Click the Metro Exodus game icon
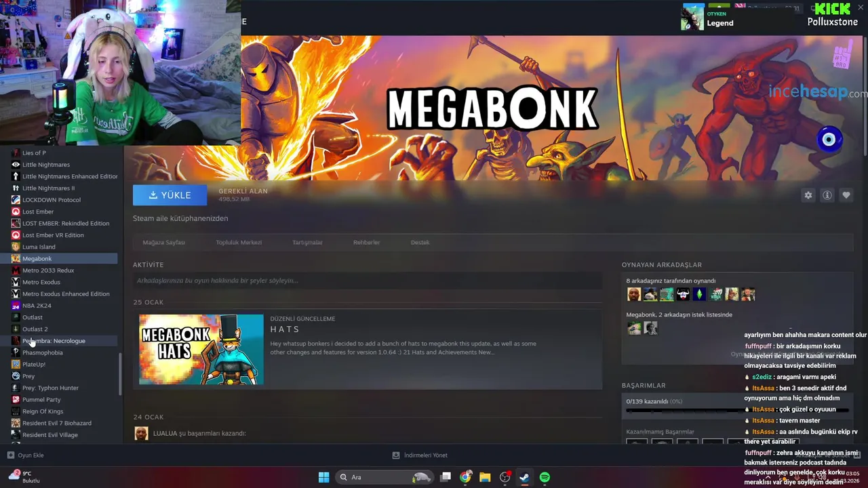Image resolution: width=868 pixels, height=488 pixels. click(16, 282)
